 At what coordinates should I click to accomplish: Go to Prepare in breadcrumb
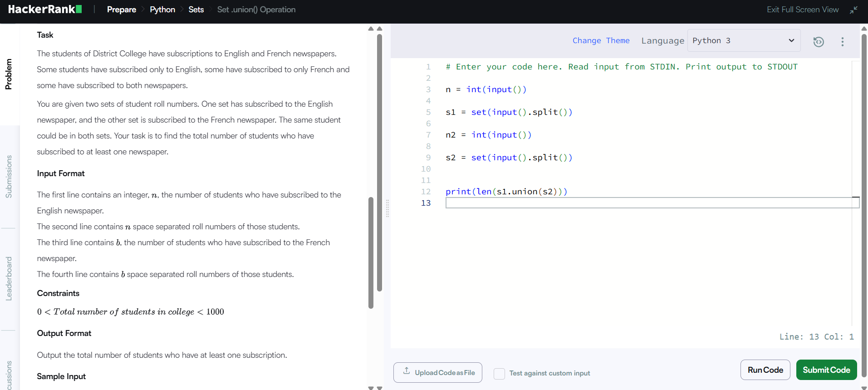[x=122, y=10]
